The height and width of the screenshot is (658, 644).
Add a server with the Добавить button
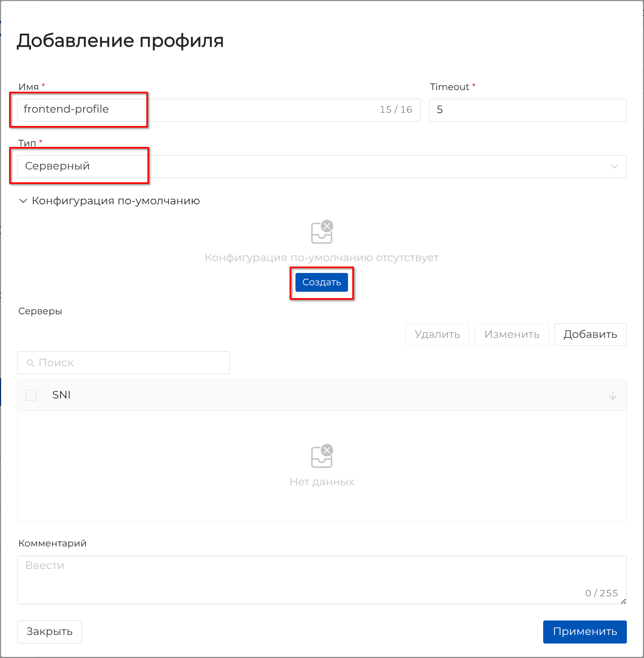[x=590, y=335]
